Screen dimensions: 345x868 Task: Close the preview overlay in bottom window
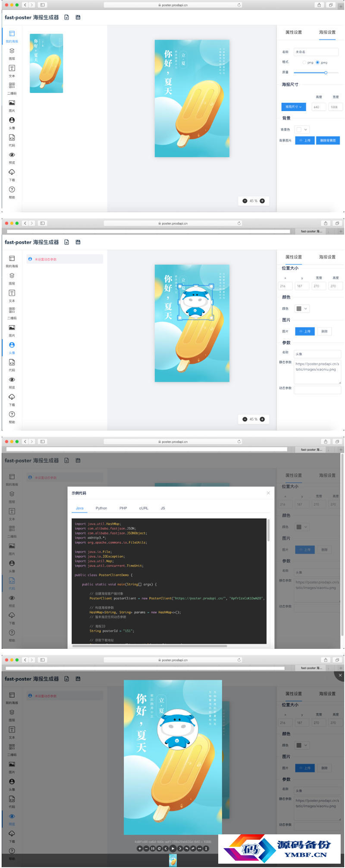point(340,675)
